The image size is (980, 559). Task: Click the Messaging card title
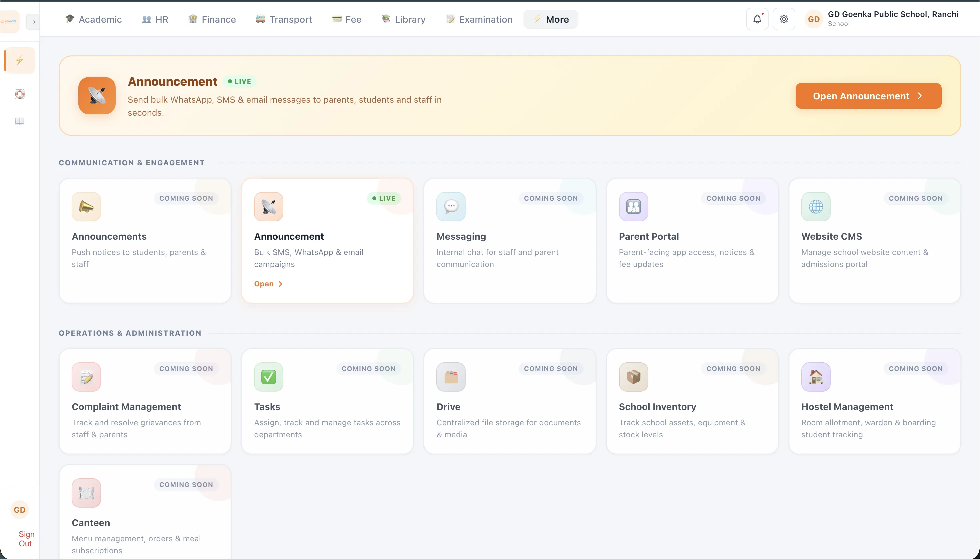click(461, 236)
